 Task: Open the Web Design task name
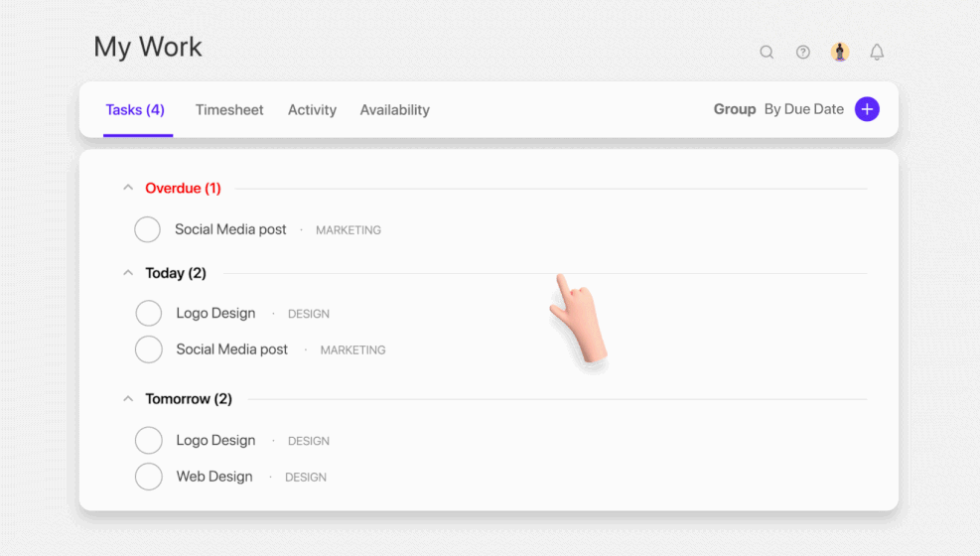click(214, 477)
